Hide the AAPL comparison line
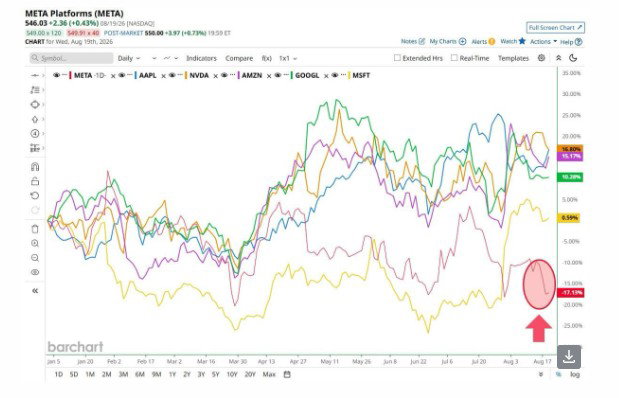This screenshot has width=619, height=398. (x=122, y=75)
